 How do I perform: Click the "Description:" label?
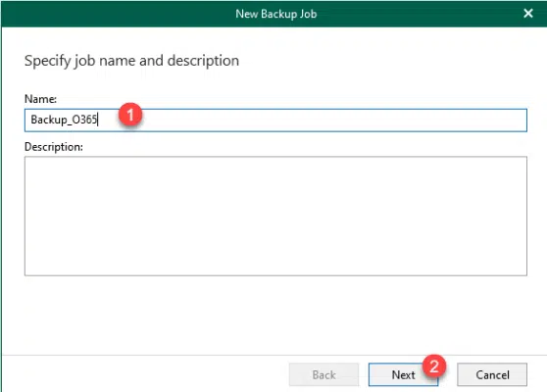click(54, 147)
